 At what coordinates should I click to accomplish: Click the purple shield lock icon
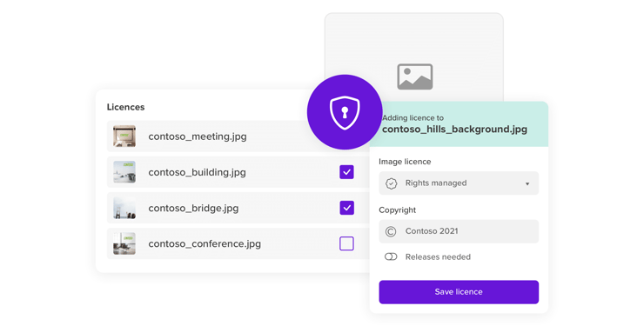tap(345, 112)
